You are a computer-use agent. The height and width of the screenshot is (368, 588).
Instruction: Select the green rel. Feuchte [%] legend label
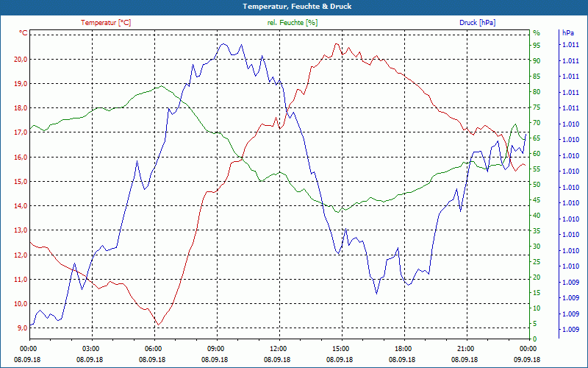(292, 23)
